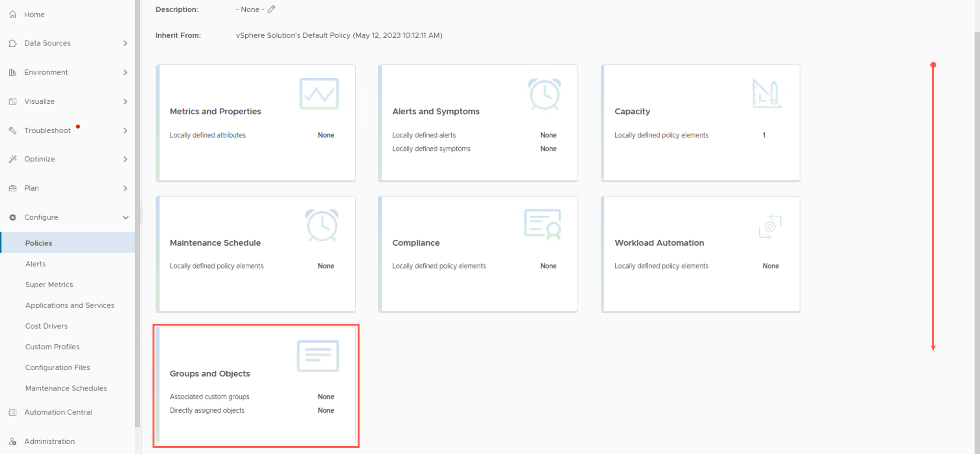Screen dimensions: 980x454
Task: Click the certificate icon on Compliance card
Action: click(x=543, y=224)
